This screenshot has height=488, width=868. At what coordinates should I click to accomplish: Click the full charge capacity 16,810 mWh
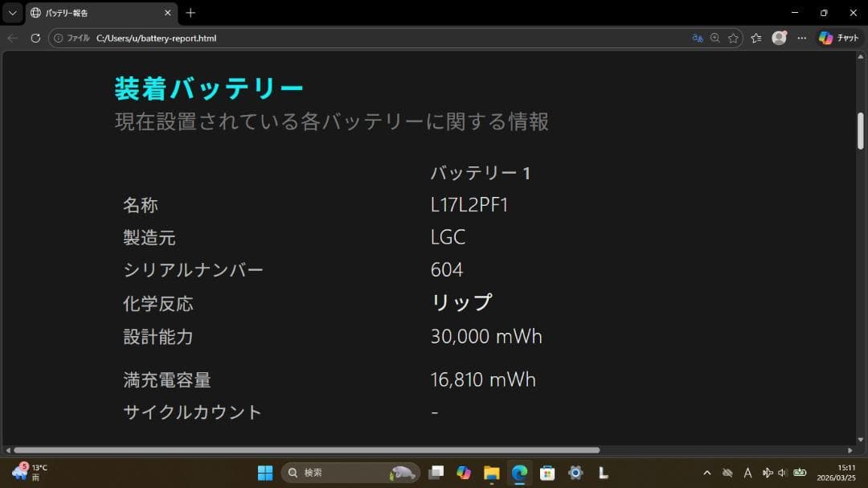point(483,379)
